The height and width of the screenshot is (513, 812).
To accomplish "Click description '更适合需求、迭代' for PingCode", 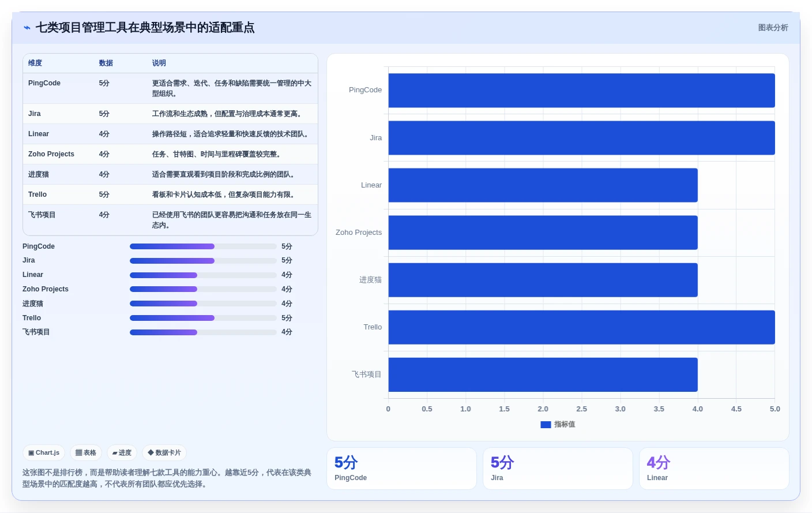I will [x=232, y=88].
